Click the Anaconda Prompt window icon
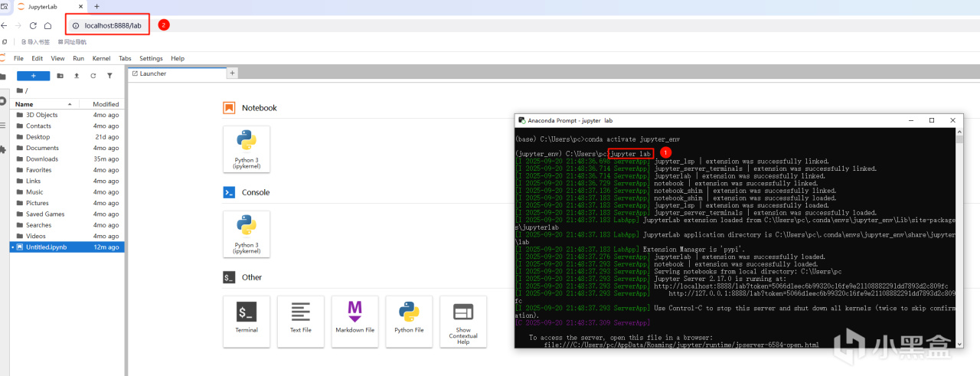 (x=521, y=120)
